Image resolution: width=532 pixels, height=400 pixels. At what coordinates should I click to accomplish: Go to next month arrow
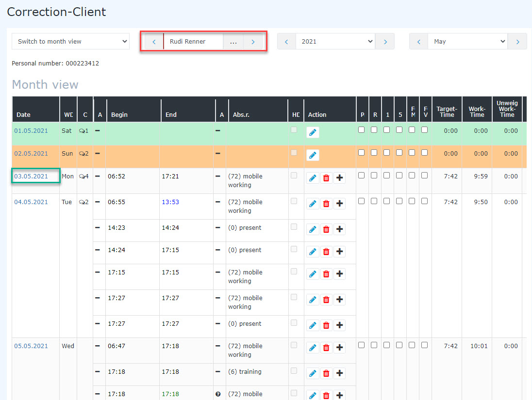click(x=517, y=42)
